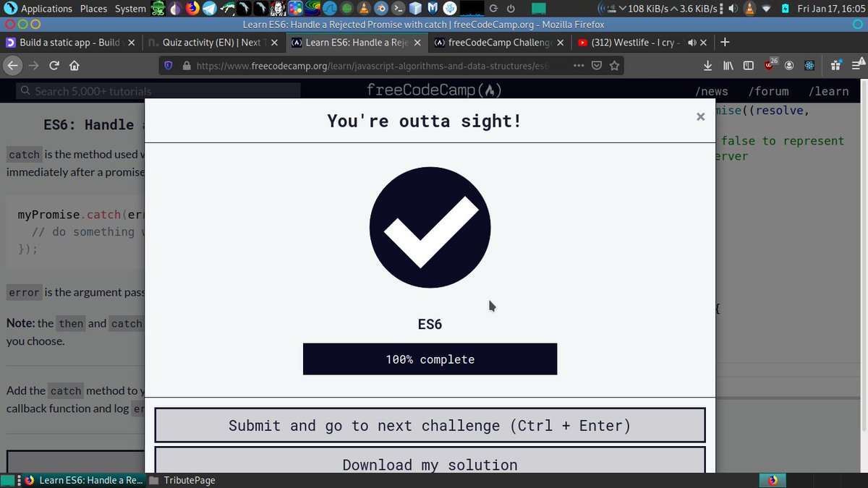868x488 pixels.
Task: Launch Firefox from the top panel
Action: click(192, 9)
